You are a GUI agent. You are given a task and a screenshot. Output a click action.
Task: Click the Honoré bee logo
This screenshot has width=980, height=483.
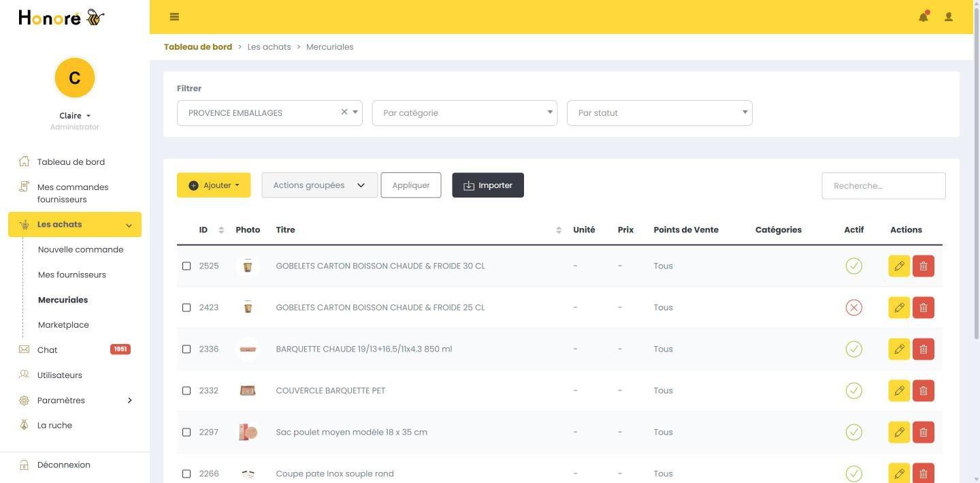pos(61,18)
